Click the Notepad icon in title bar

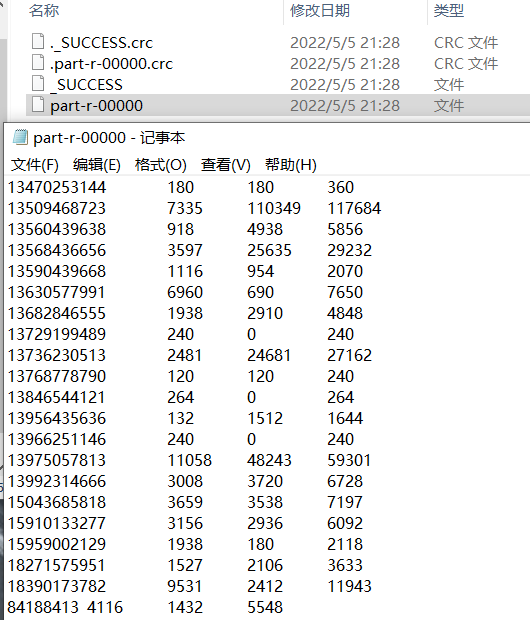(x=20, y=137)
